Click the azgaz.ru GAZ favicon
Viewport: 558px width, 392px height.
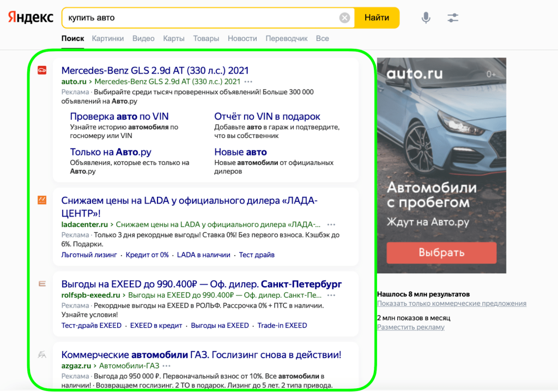(42, 355)
